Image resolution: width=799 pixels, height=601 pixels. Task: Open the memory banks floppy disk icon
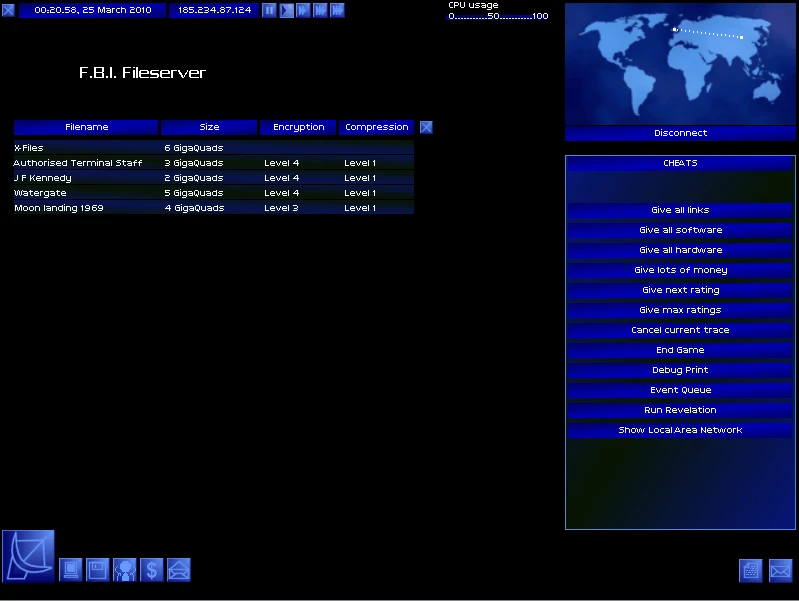[x=97, y=569]
